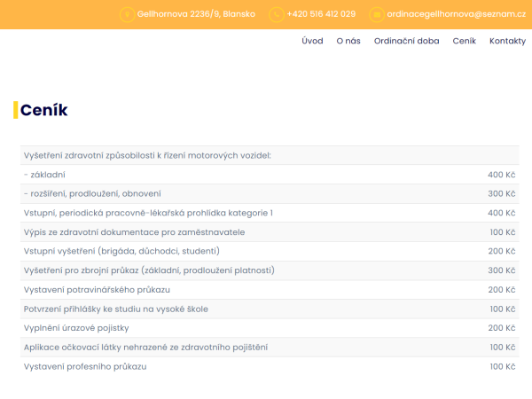532x399 pixels.
Task: Select Ceník in the navigation
Action: click(x=464, y=41)
